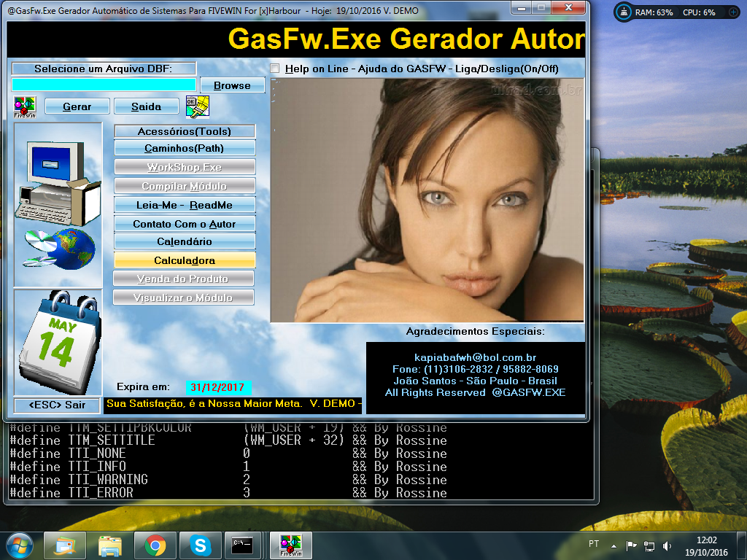The image size is (747, 560).
Task: Click RAM cleaner broom widget icon
Action: (624, 12)
